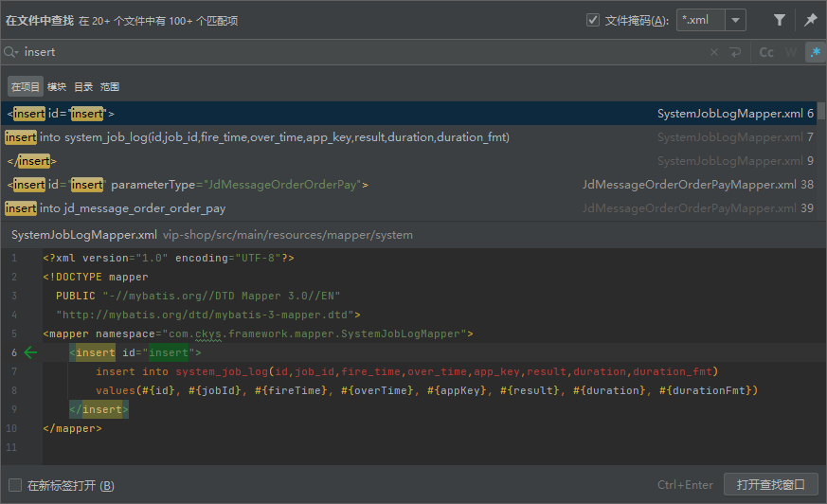Image resolution: width=827 pixels, height=504 pixels.
Task: Click preview line 8 values statement
Action: (426, 390)
